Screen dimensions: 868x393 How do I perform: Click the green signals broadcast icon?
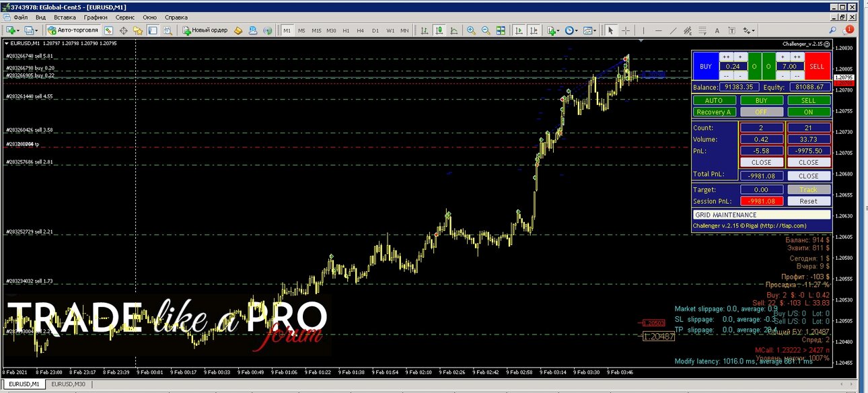[x=267, y=30]
